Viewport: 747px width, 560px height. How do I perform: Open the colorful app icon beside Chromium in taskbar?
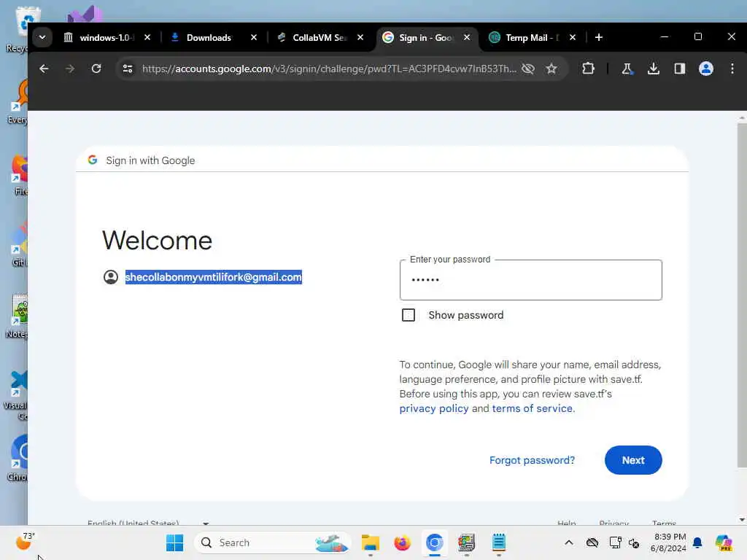(x=466, y=542)
